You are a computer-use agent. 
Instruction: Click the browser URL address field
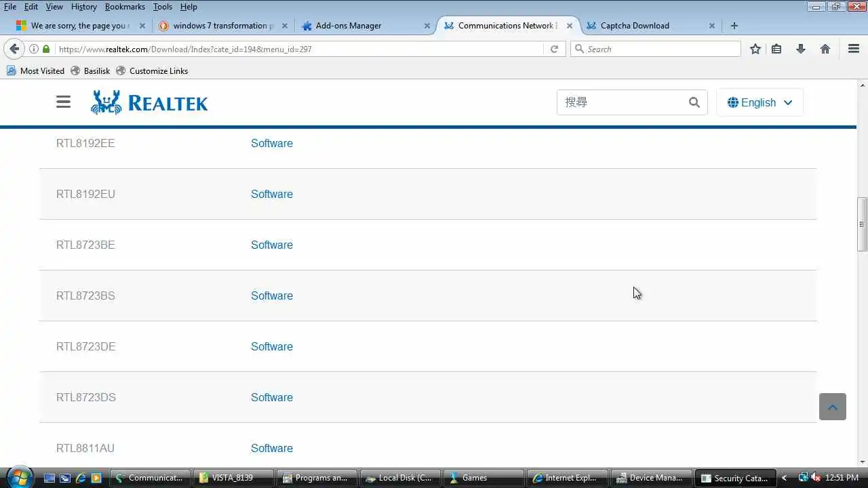(298, 49)
